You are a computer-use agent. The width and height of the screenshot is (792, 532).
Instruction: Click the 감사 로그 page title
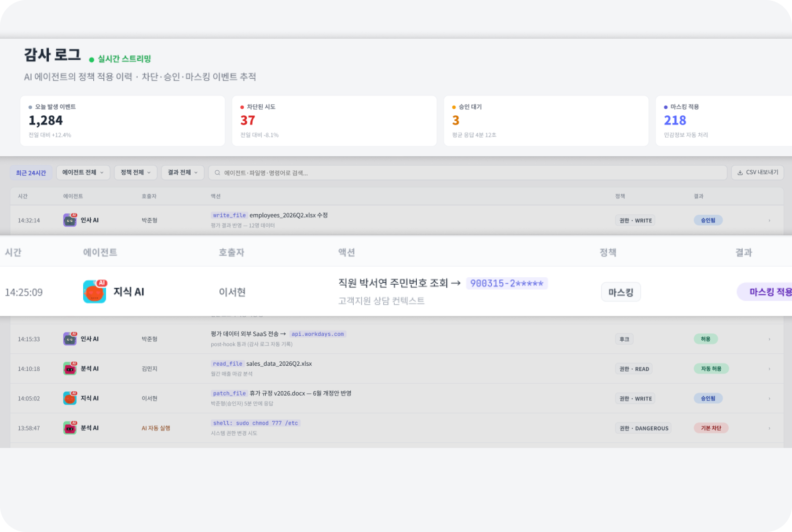click(52, 55)
